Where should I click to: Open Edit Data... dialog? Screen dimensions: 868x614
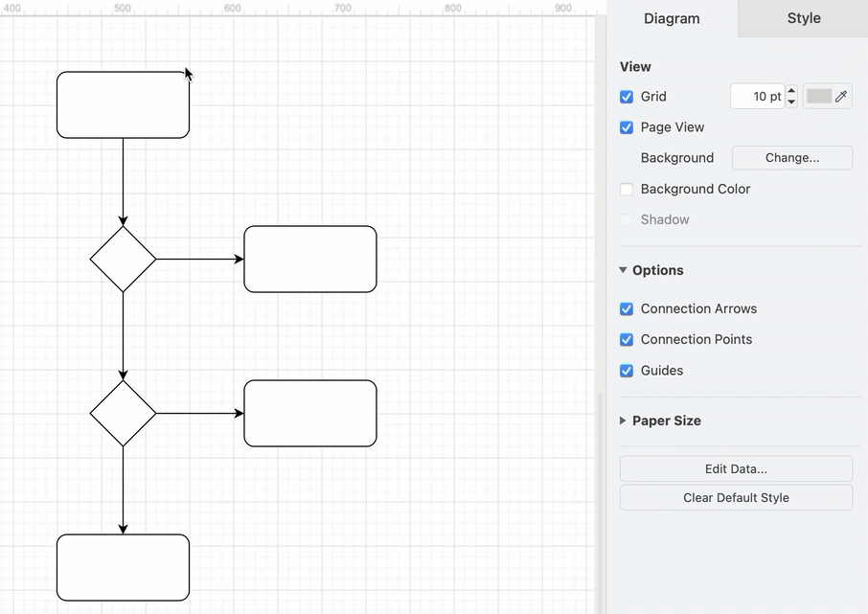736,469
